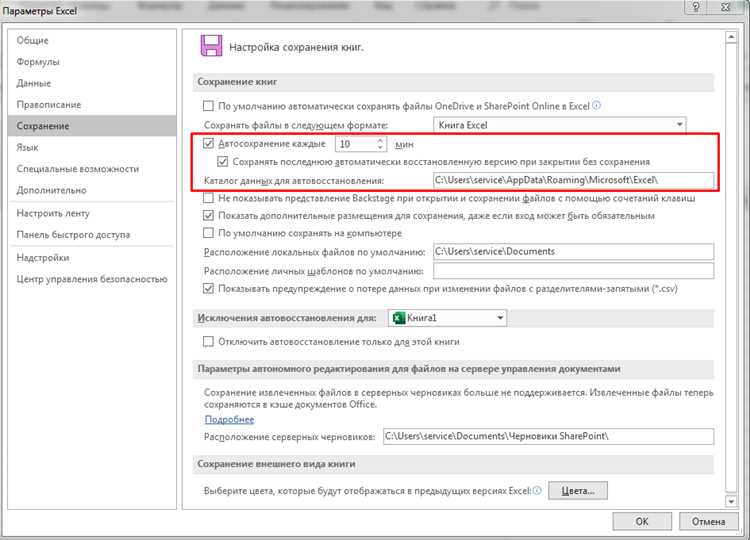The image size is (750, 540).
Task: Click the Excel icon in Книга1 dropdown
Action: [x=398, y=318]
